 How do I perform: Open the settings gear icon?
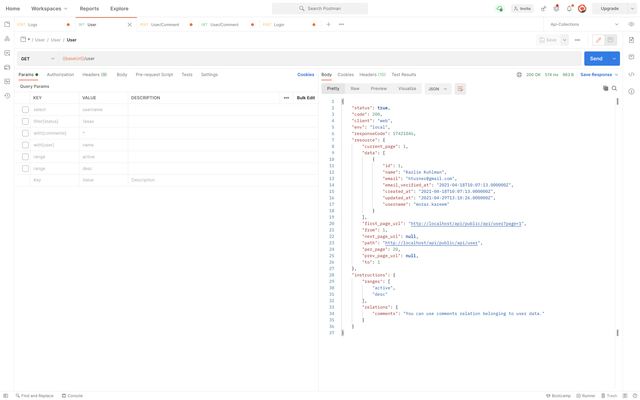pyautogui.click(x=556, y=9)
